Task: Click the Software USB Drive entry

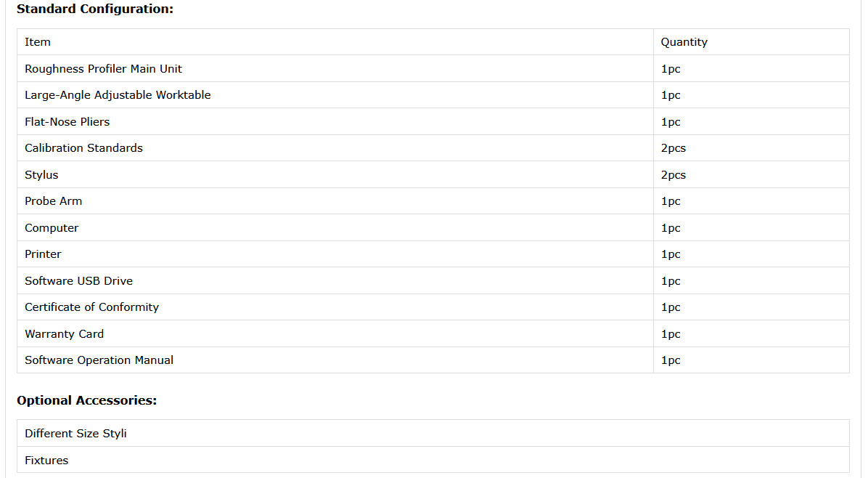Action: 78,281
